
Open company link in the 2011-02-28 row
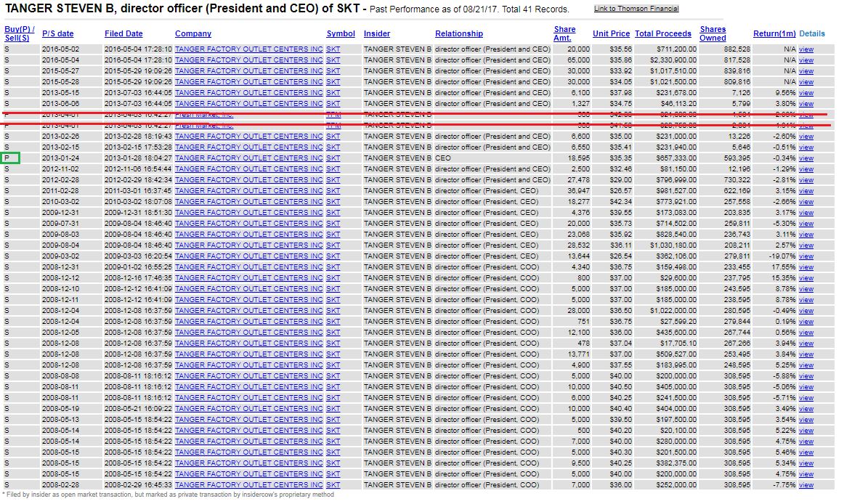[x=249, y=190]
